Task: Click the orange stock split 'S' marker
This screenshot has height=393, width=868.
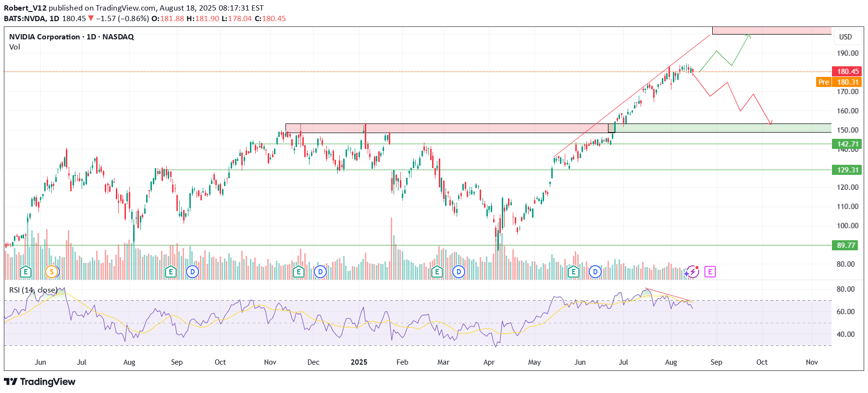Action: click(x=51, y=272)
